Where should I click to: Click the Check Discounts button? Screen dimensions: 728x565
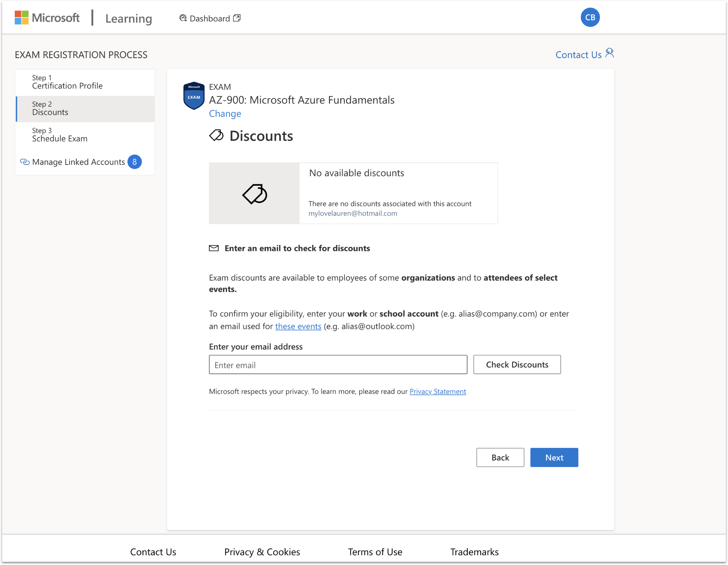(x=517, y=364)
